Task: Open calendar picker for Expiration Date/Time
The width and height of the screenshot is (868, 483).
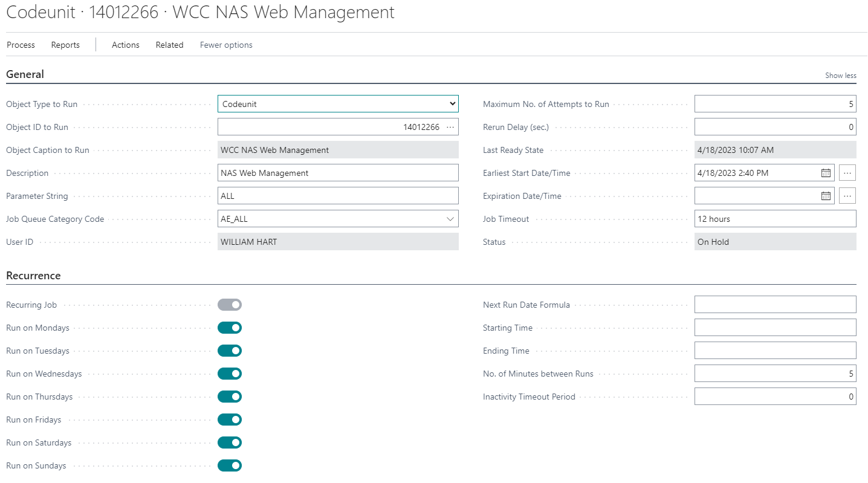Action: (826, 196)
